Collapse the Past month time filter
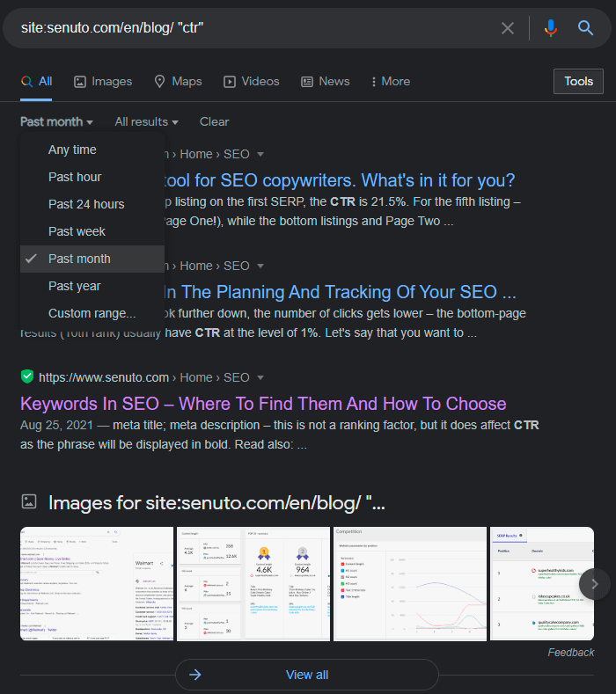Screen dimensions: 616x694 click(x=57, y=121)
